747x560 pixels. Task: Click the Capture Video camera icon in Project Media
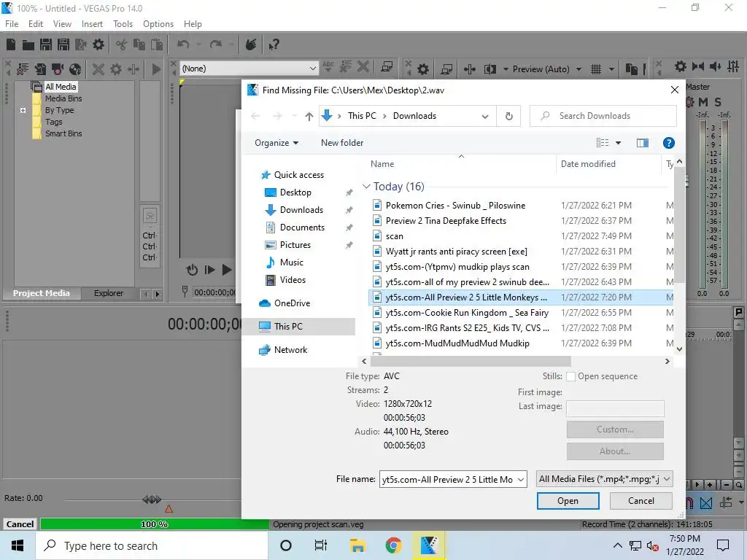tap(58, 69)
